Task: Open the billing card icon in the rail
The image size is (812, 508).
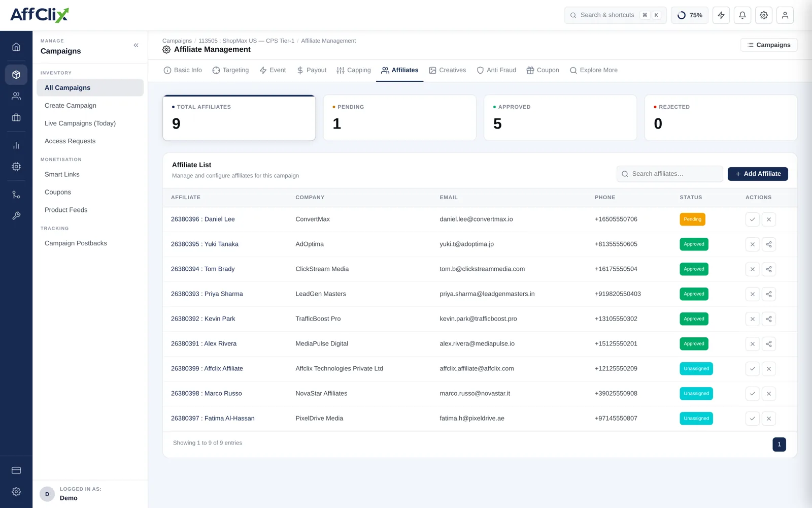Action: click(x=16, y=470)
